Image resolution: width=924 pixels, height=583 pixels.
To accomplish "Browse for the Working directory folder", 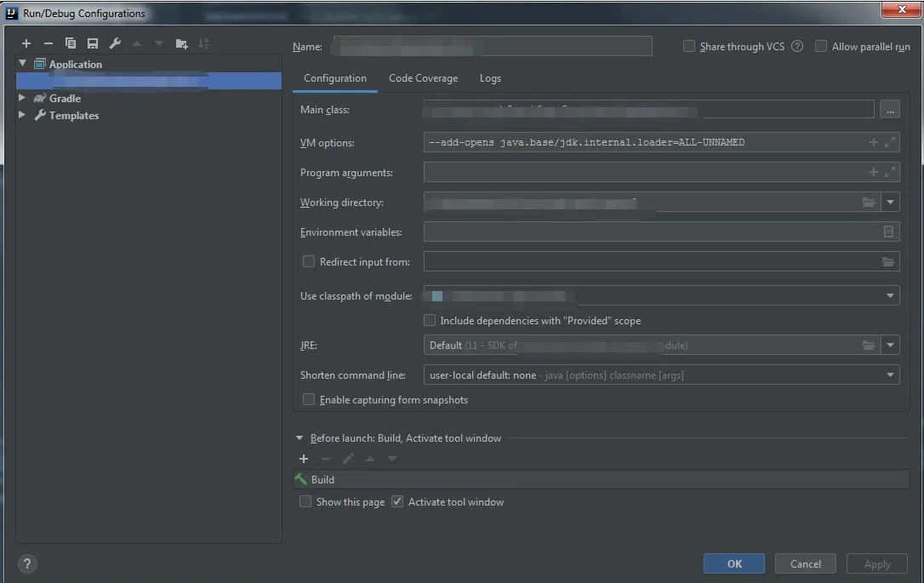I will click(x=869, y=203).
